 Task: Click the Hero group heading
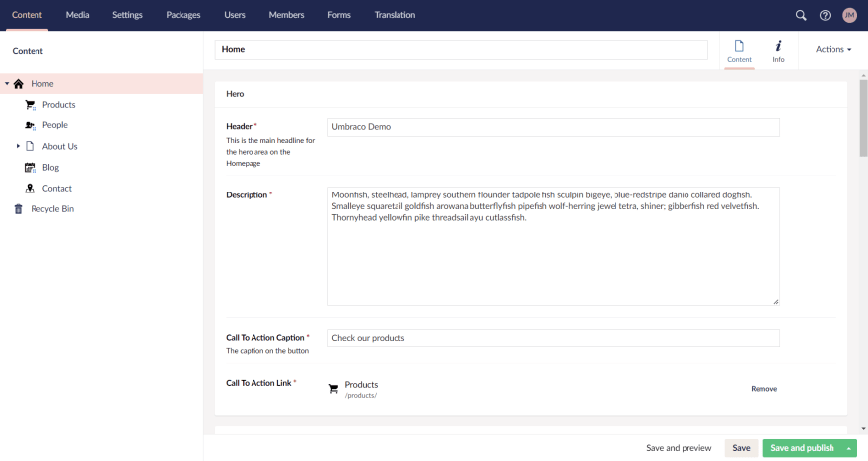235,94
